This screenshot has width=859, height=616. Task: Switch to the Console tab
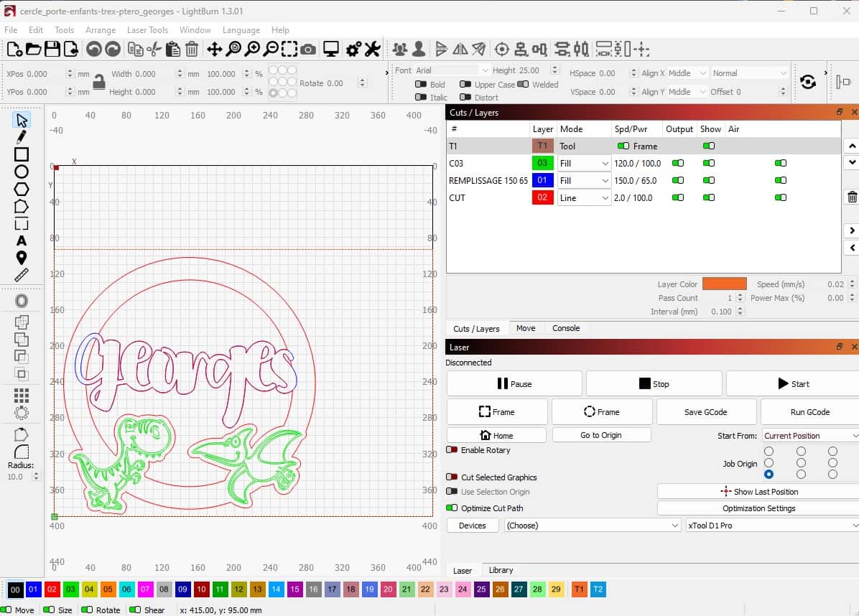click(565, 328)
